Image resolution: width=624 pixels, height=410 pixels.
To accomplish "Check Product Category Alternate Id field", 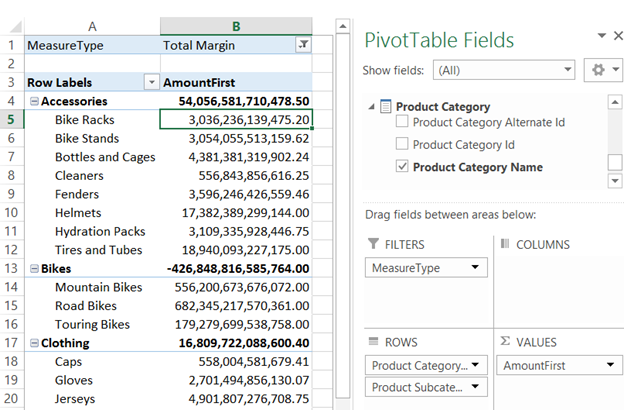I will point(402,122).
